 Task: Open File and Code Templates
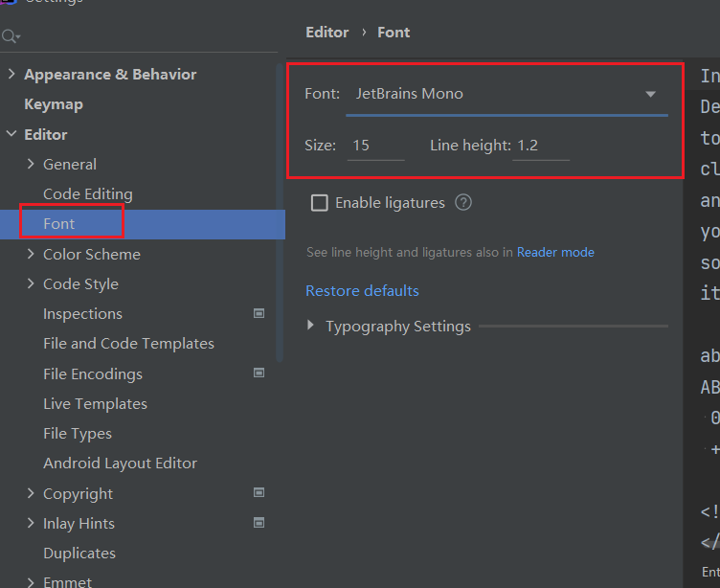pyautogui.click(x=128, y=344)
